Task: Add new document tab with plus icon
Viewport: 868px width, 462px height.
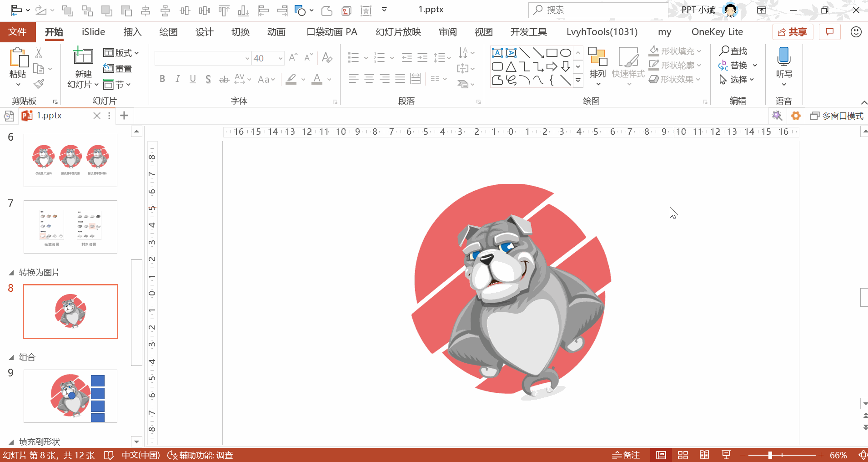Action: click(124, 116)
